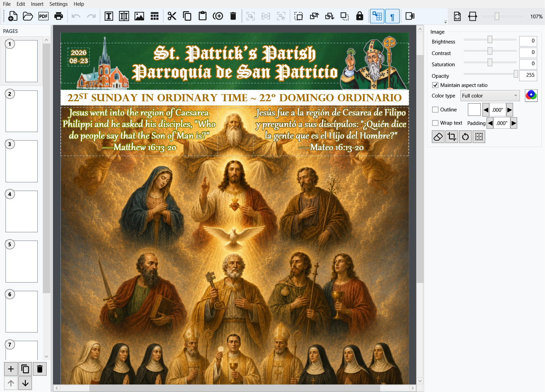The height and width of the screenshot is (392, 545).
Task: Cut the selected object with scissors
Action: click(172, 16)
